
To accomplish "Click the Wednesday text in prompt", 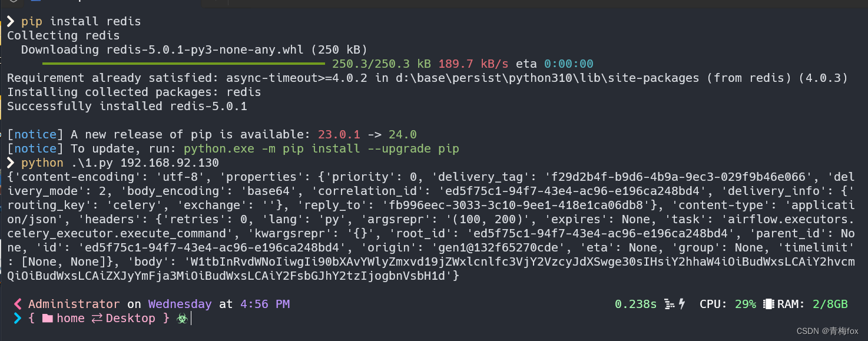I will click(180, 304).
